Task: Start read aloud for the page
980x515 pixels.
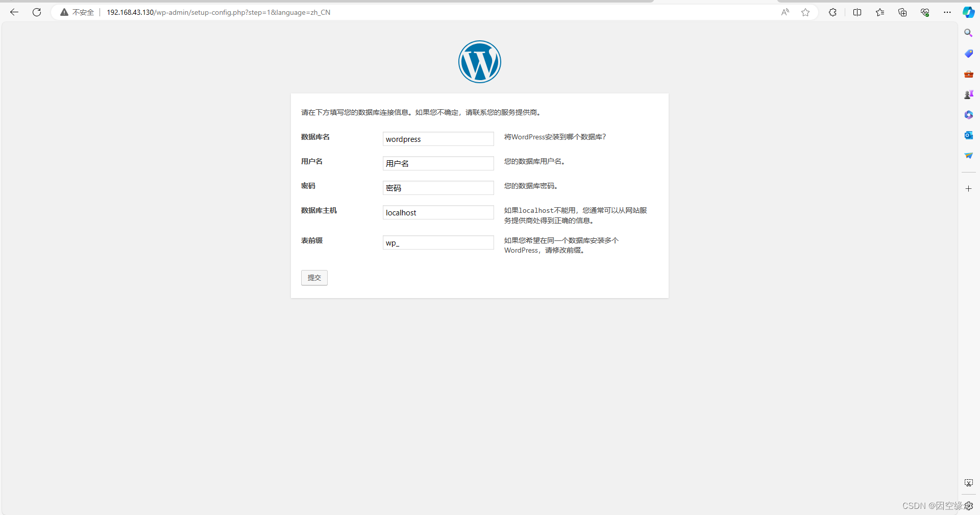Action: pyautogui.click(x=785, y=12)
